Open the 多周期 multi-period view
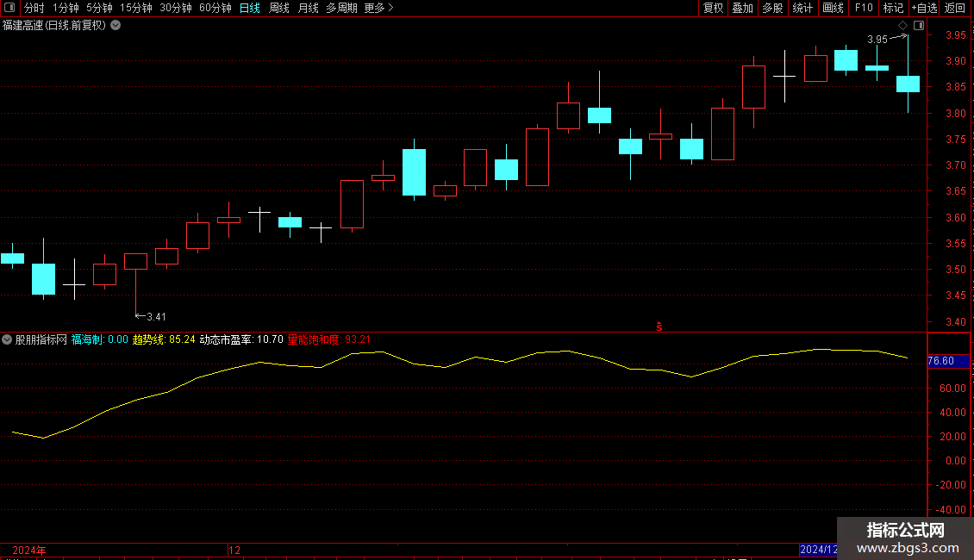The width and height of the screenshot is (974, 560). (341, 8)
